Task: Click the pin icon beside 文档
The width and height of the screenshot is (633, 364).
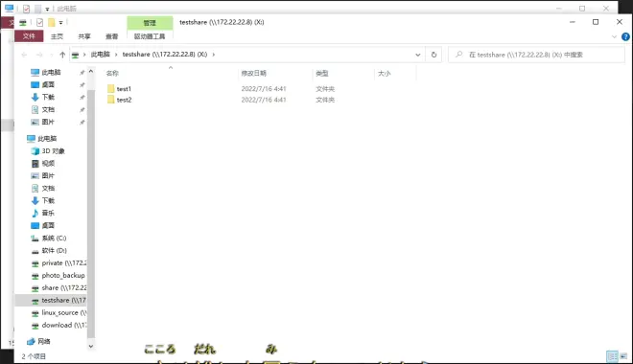Action: click(82, 109)
